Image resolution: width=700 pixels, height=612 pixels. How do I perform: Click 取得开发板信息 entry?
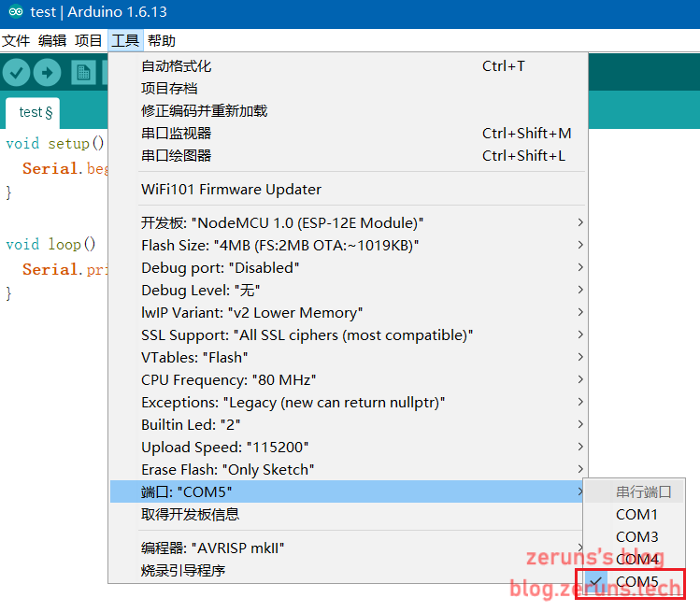coord(190,514)
